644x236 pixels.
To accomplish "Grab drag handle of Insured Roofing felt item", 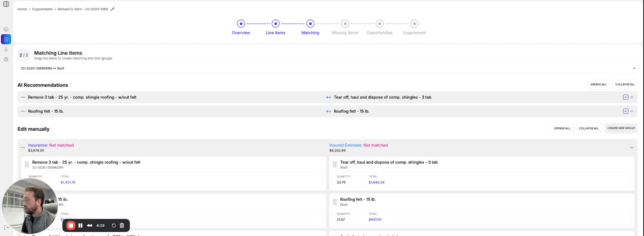I will 335,202.
